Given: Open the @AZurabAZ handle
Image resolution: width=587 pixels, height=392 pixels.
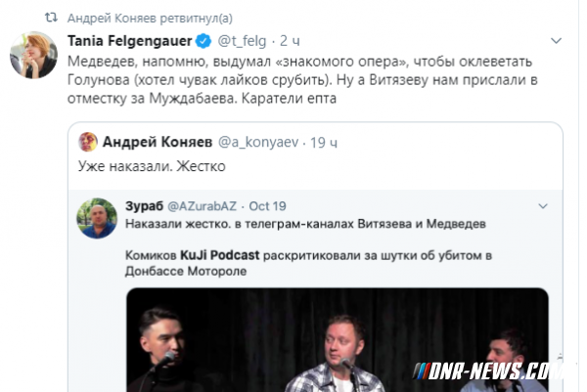Looking at the screenshot, I should click(202, 206).
